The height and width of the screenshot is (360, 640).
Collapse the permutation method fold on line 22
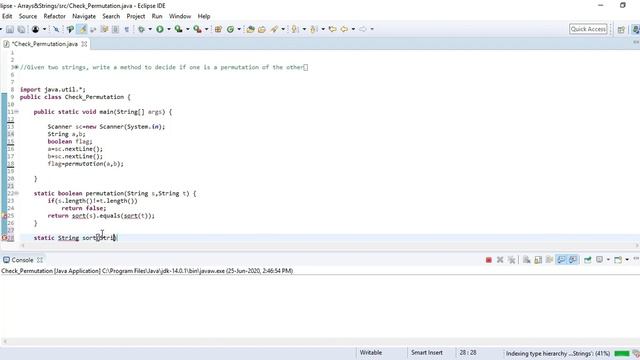17,193
